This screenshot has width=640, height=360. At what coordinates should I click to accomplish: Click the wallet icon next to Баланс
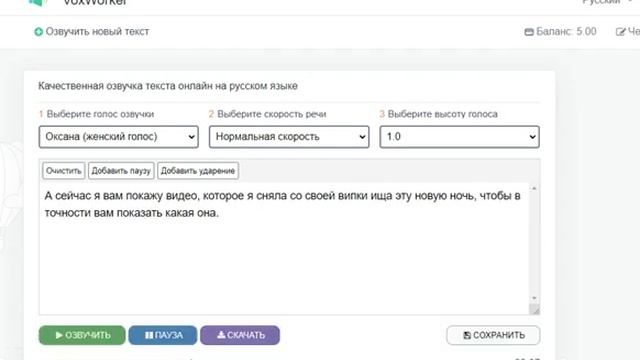[529, 32]
